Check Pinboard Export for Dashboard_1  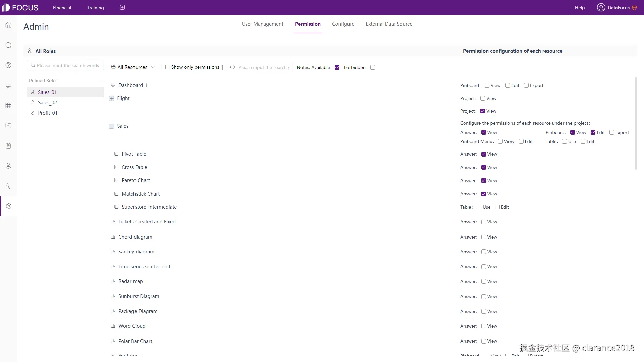click(526, 85)
